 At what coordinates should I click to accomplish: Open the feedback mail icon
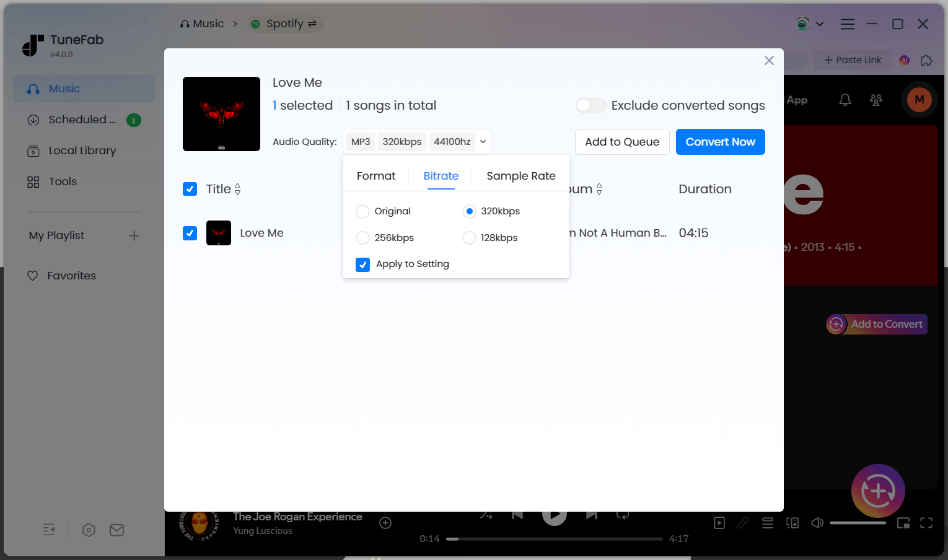coord(116,530)
